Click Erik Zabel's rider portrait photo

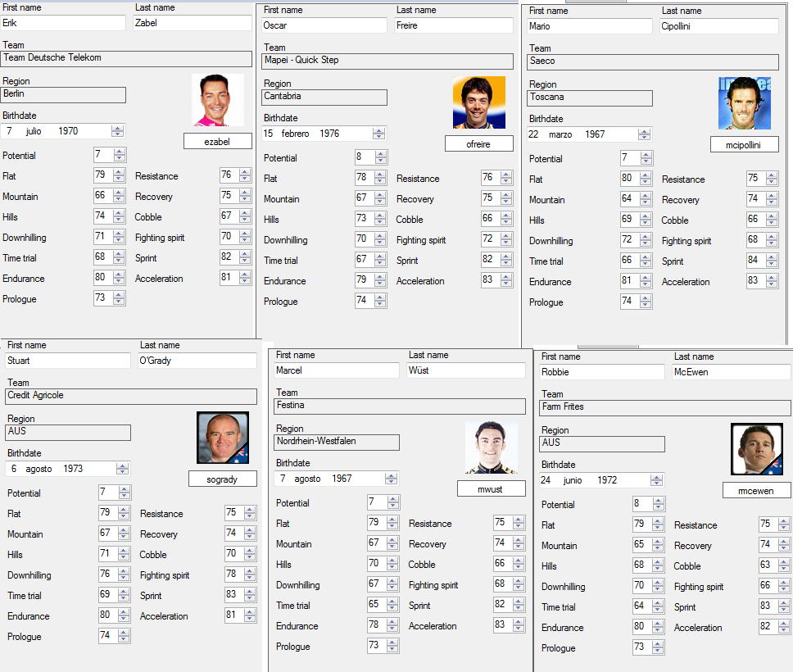point(218,100)
